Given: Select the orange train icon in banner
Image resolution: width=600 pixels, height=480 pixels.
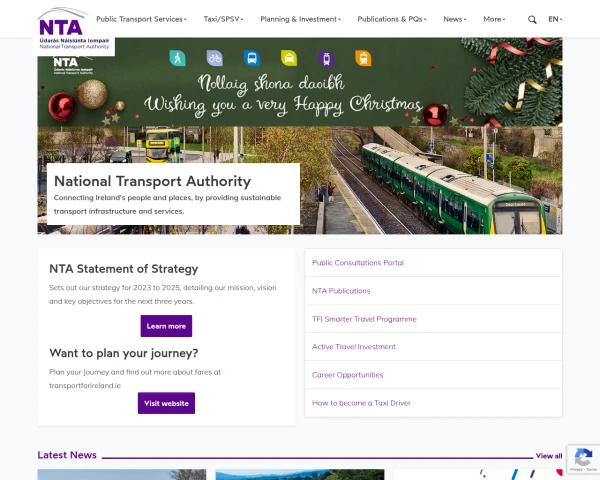Looking at the screenshot, I should click(363, 58).
